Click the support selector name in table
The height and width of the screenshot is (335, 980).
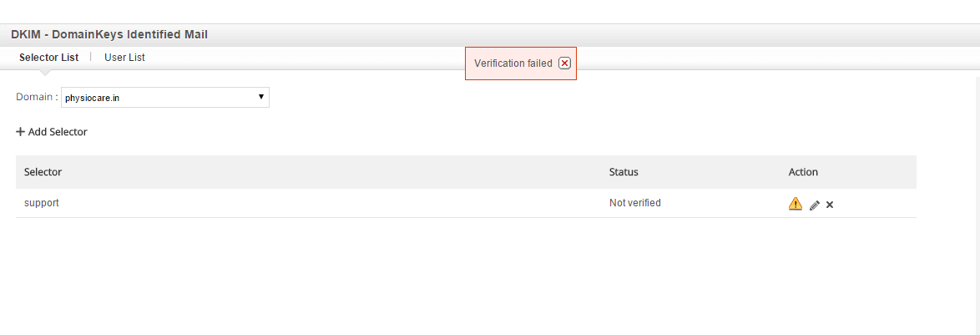[x=41, y=203]
